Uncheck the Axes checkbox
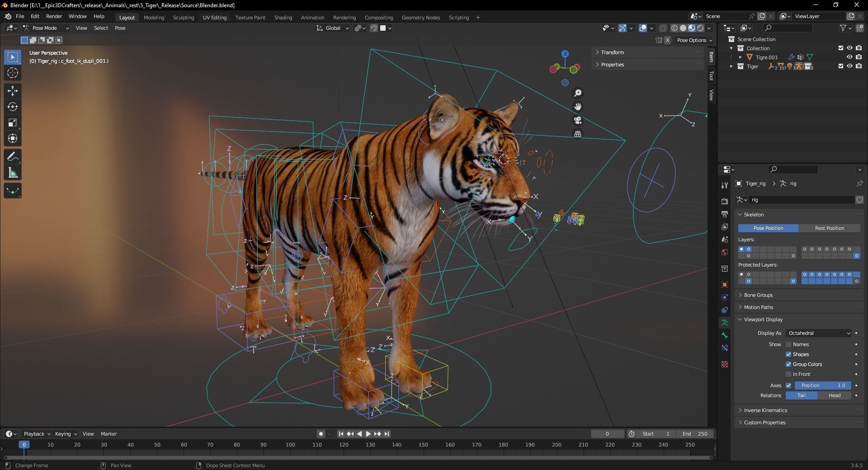The height and width of the screenshot is (470, 868). click(788, 385)
